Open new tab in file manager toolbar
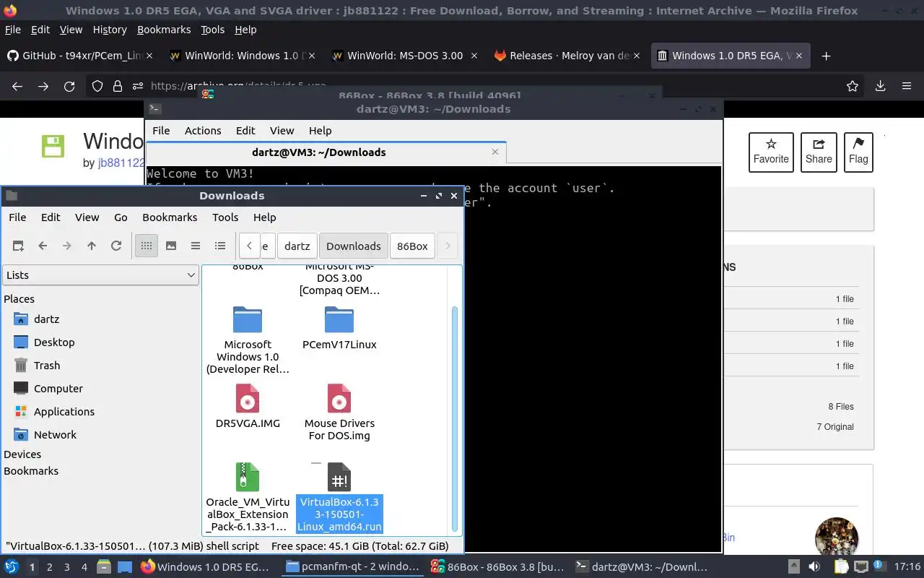The width and height of the screenshot is (924, 578). [18, 246]
